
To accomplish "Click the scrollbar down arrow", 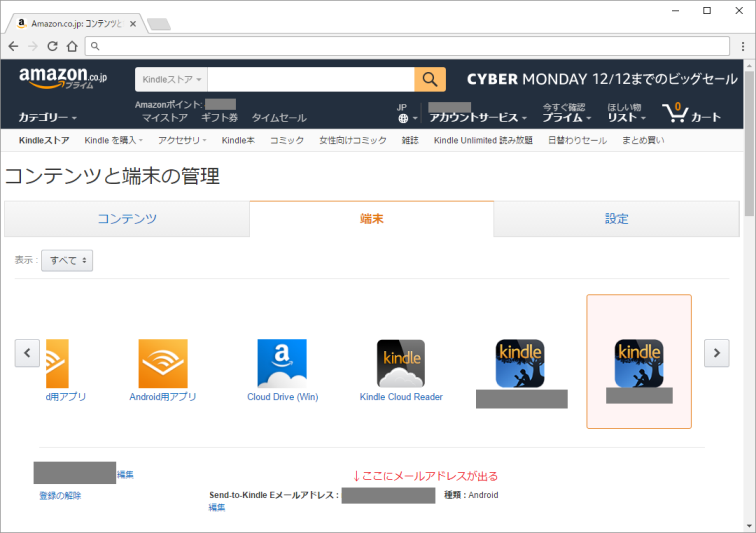I will (x=749, y=526).
